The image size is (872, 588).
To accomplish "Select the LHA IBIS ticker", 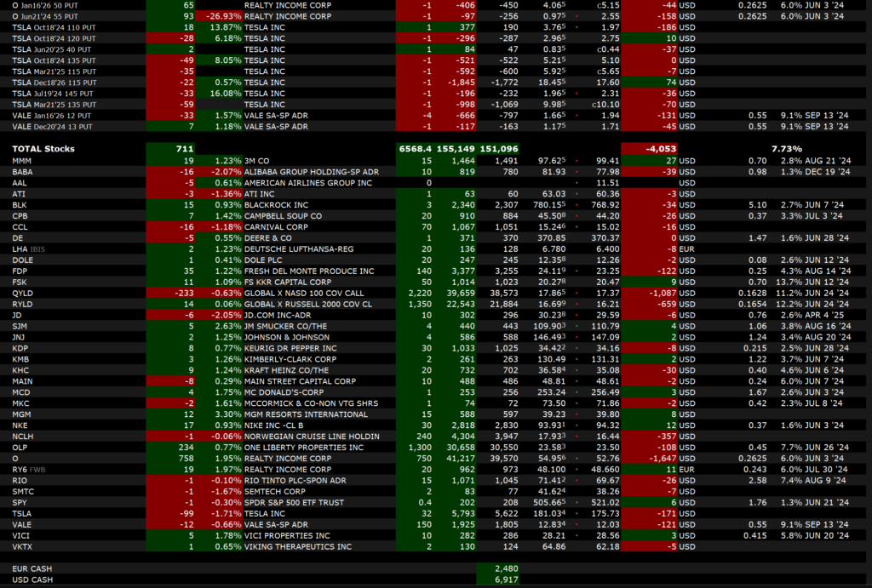I will point(31,248).
